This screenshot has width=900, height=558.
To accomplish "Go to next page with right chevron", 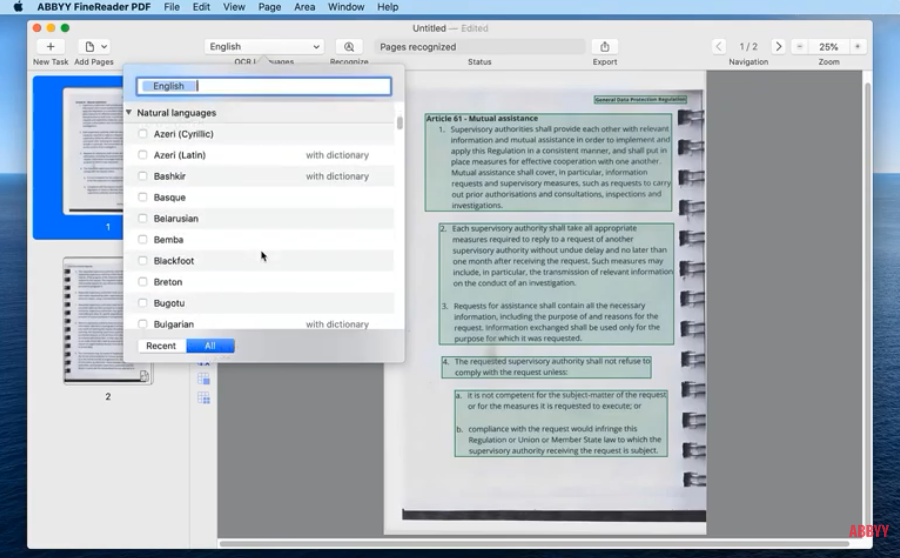I will click(x=778, y=46).
